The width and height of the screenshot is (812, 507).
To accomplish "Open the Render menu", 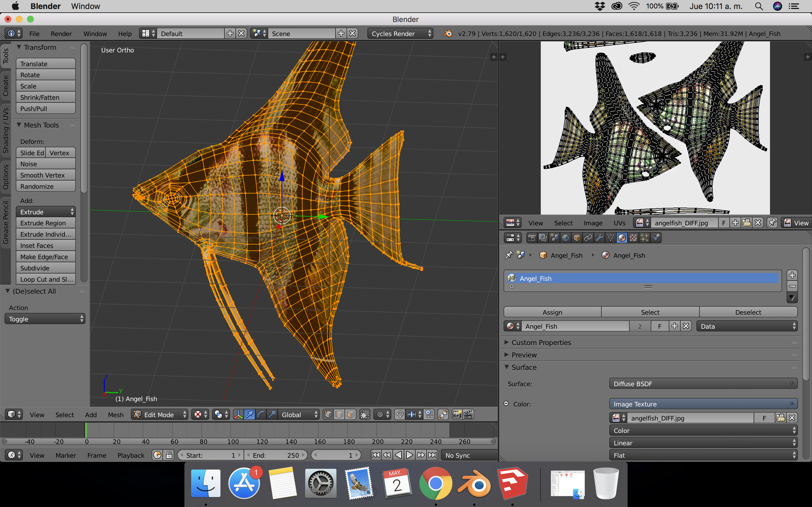I will tap(61, 34).
